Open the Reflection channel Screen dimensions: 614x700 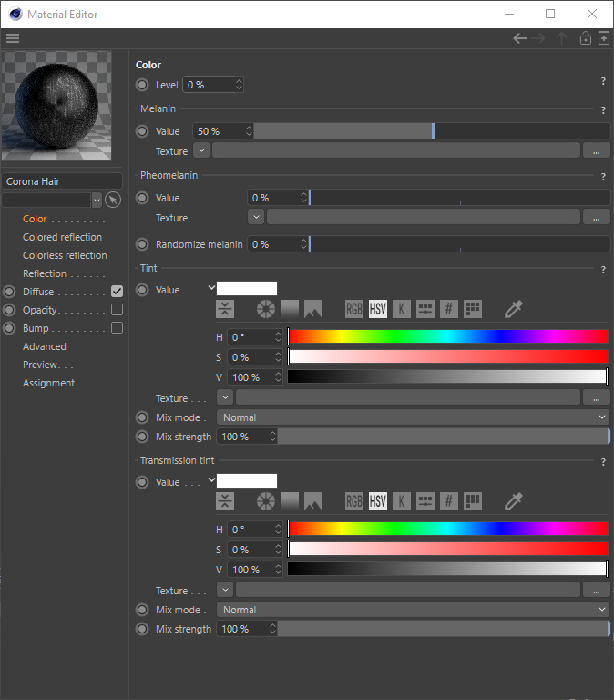45,273
